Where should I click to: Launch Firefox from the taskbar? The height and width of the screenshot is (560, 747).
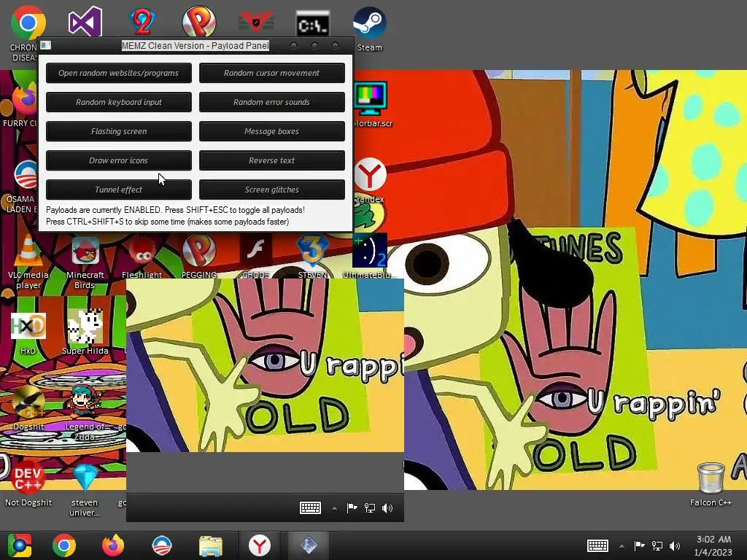point(113,545)
